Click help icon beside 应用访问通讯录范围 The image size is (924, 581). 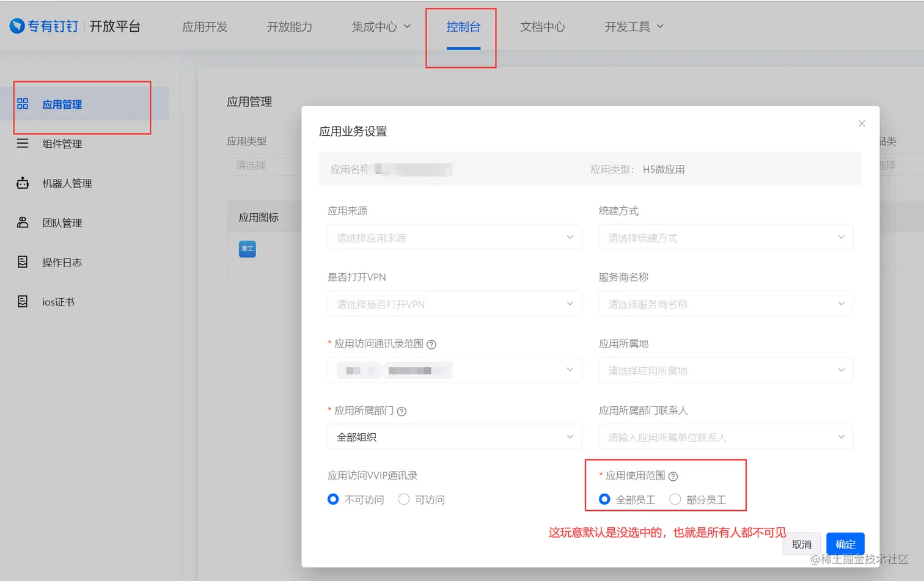point(431,345)
